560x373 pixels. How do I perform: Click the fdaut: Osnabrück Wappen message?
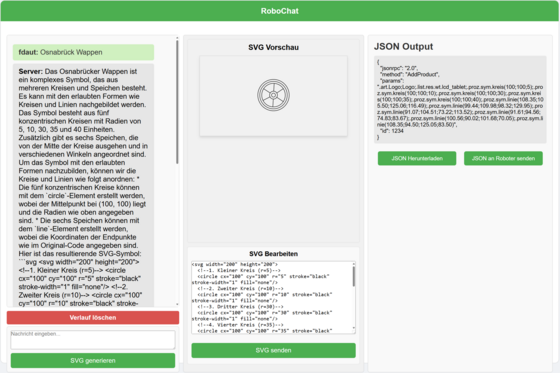[x=84, y=52]
